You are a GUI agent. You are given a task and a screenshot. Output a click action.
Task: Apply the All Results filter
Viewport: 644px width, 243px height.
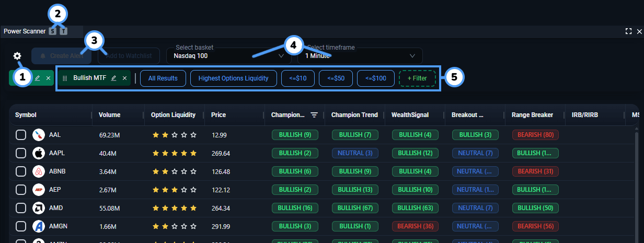click(163, 78)
